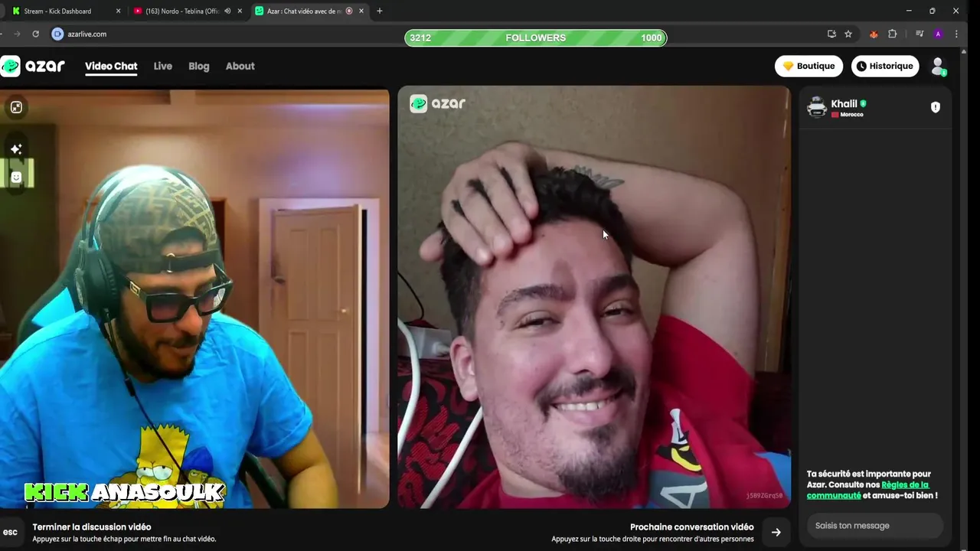Click own webcam video feed
Screen dimensions: 980x551
click(x=194, y=298)
